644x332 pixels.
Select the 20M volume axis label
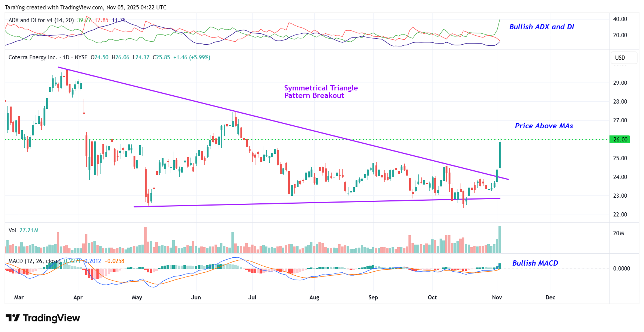[x=618, y=233]
